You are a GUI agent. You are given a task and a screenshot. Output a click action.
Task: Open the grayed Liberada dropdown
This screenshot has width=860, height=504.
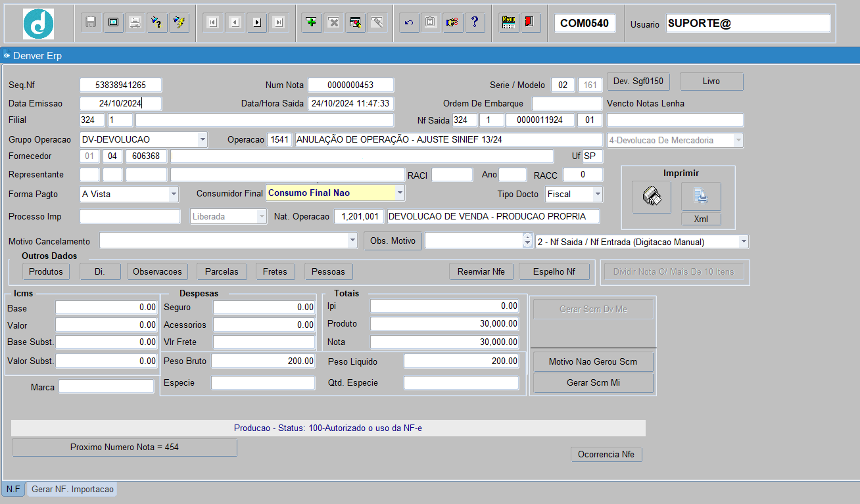tap(262, 216)
